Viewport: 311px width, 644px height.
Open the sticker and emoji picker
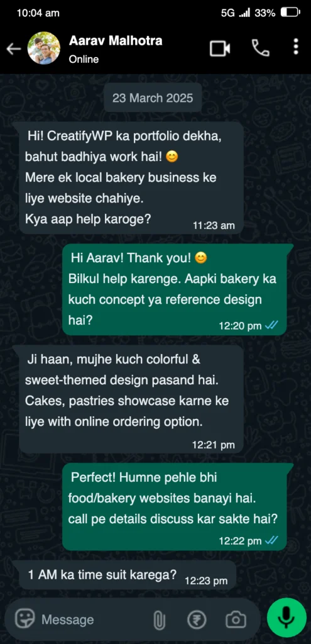tap(25, 619)
